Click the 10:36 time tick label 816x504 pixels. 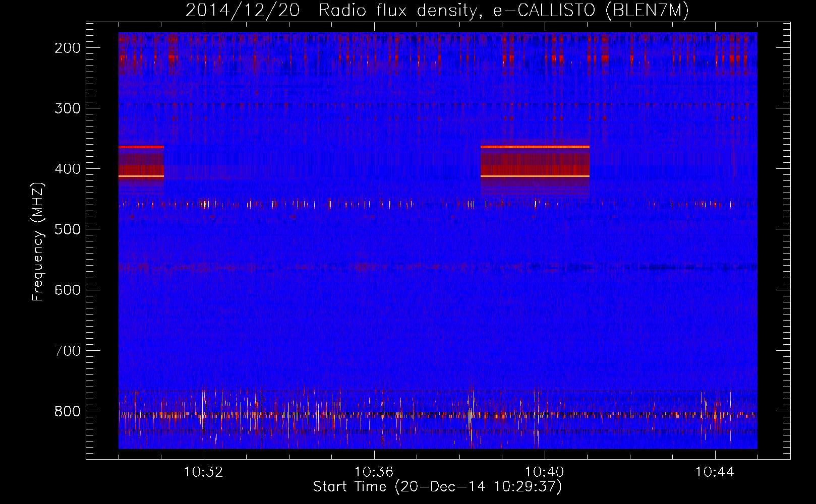(x=374, y=472)
